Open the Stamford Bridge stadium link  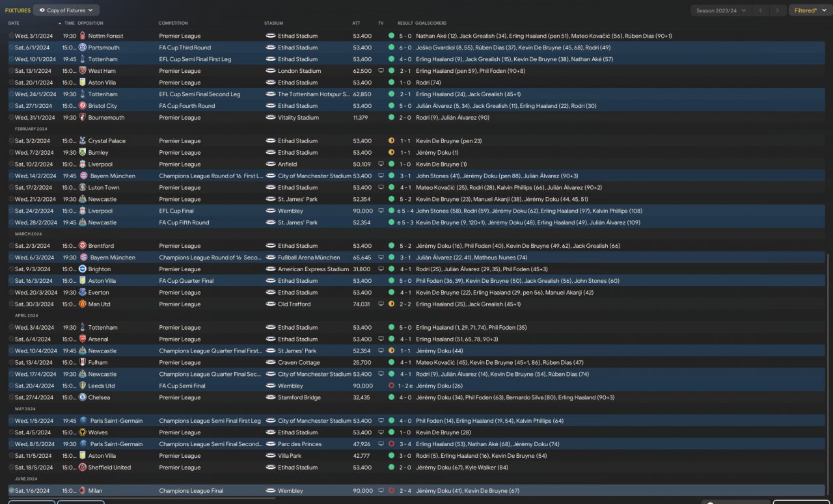[299, 397]
